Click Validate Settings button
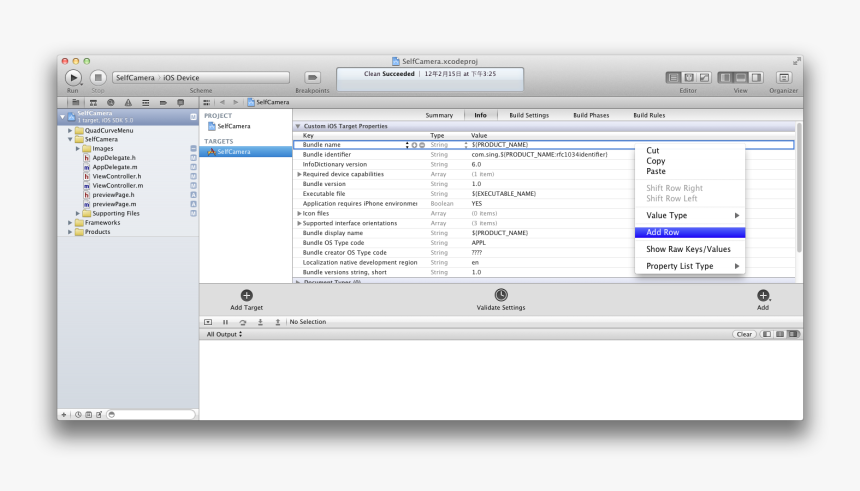Viewport: 860px width, 491px height. (501, 300)
